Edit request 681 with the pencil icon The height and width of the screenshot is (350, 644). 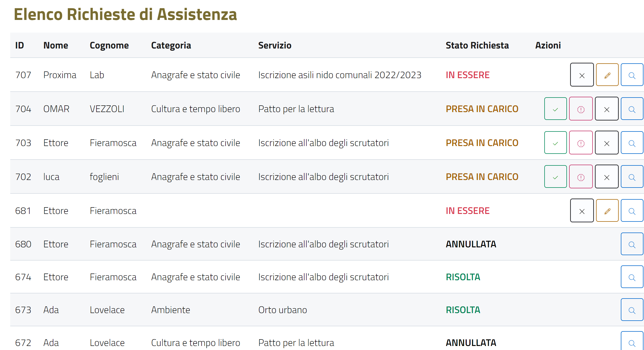click(x=607, y=211)
